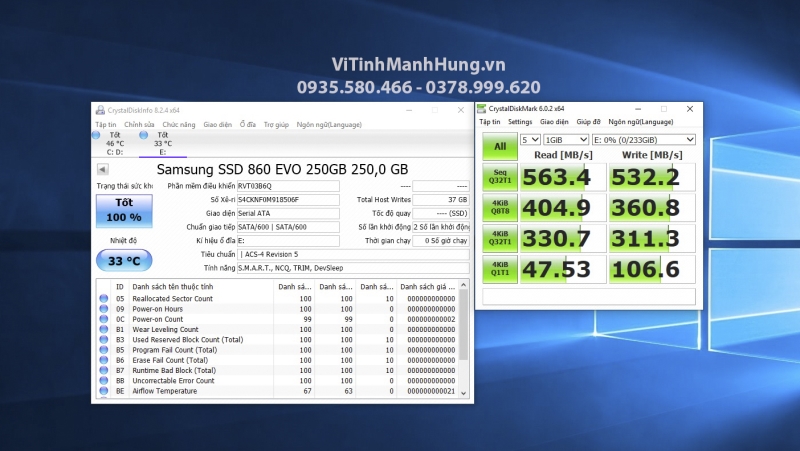
Task: Open the Giao diện menu in CrystalDiskMark
Action: (x=554, y=122)
